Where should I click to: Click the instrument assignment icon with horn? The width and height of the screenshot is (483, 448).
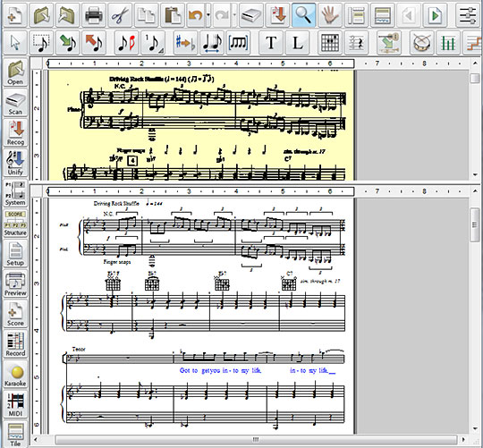389,43
